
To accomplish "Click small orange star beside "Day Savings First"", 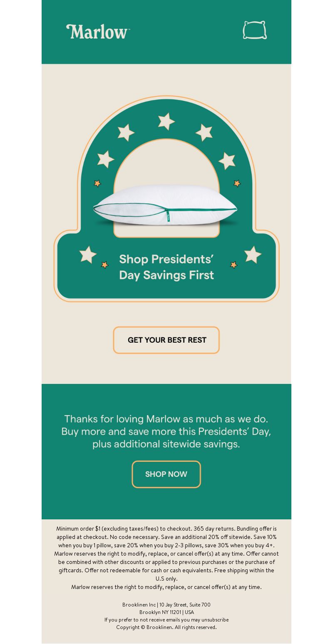I will [x=105, y=265].
